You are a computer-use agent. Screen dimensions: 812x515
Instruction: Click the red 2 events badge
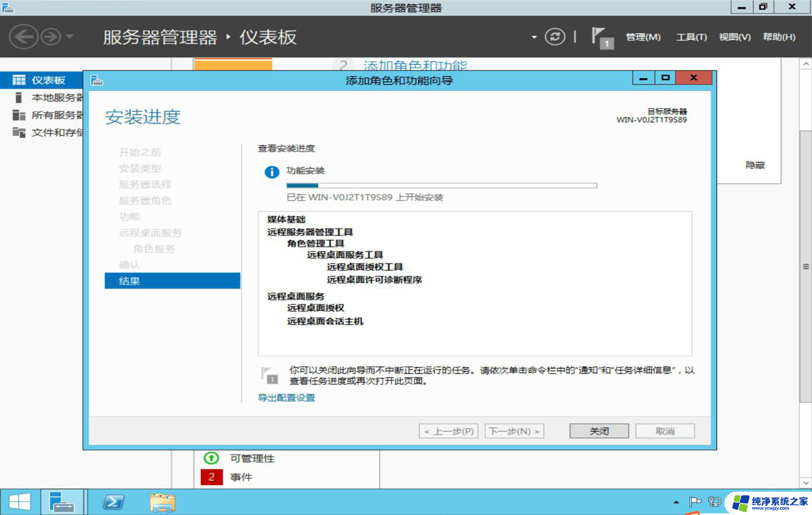tap(211, 477)
